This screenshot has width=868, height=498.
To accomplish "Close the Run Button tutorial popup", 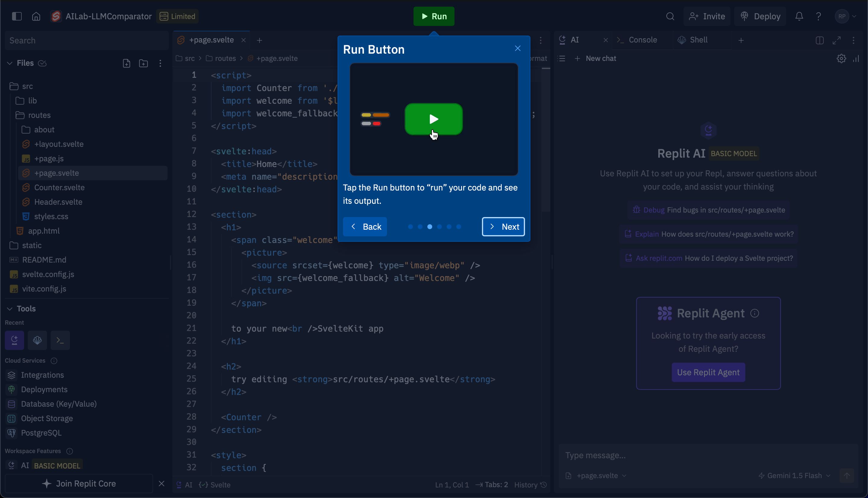I will click(517, 48).
